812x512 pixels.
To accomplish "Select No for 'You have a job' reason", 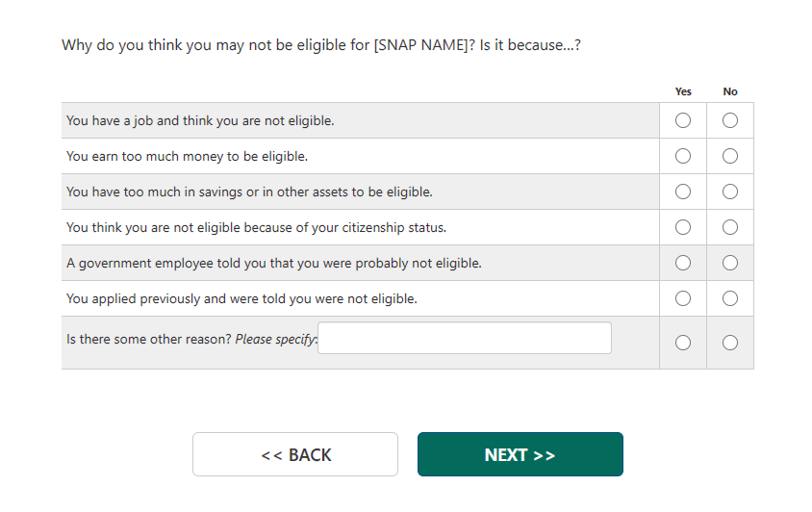I will 730,120.
